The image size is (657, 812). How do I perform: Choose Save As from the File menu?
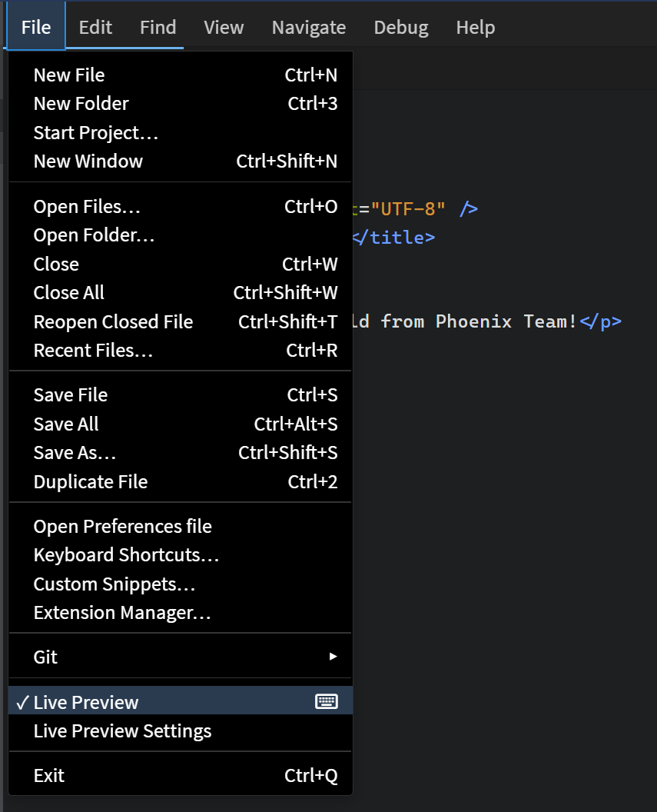(x=75, y=452)
